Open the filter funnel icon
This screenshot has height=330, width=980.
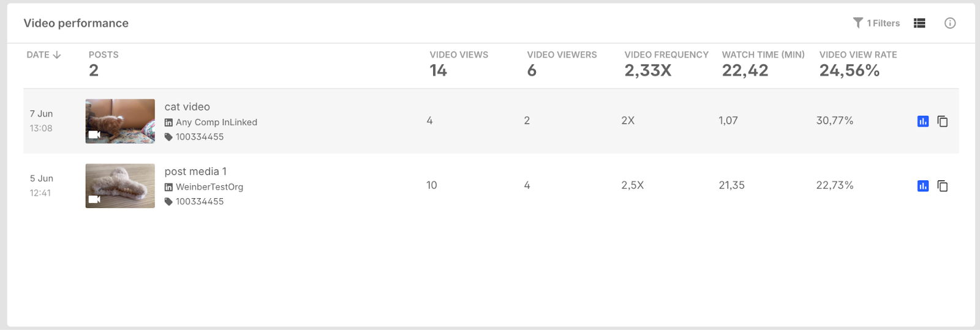click(858, 23)
